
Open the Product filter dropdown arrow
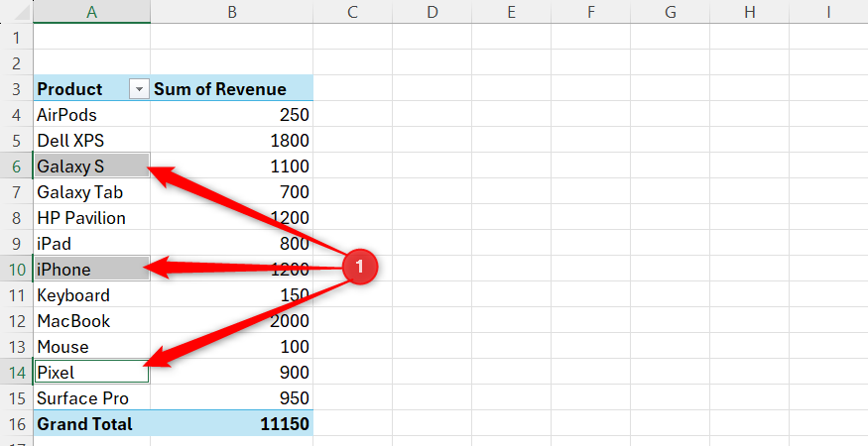coord(139,88)
